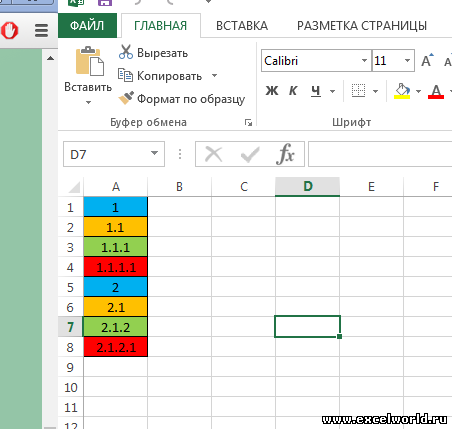The width and height of the screenshot is (452, 429).
Task: Open the ФАЙЛ tab
Action: tap(87, 26)
